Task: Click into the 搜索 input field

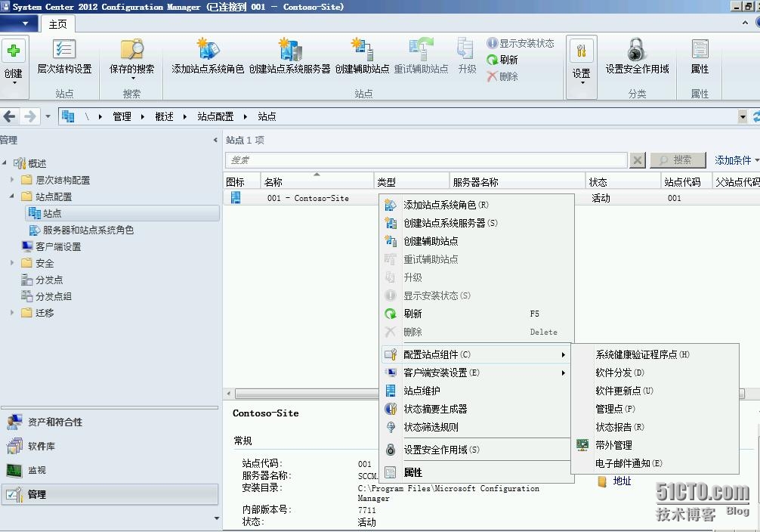Action: (x=426, y=160)
